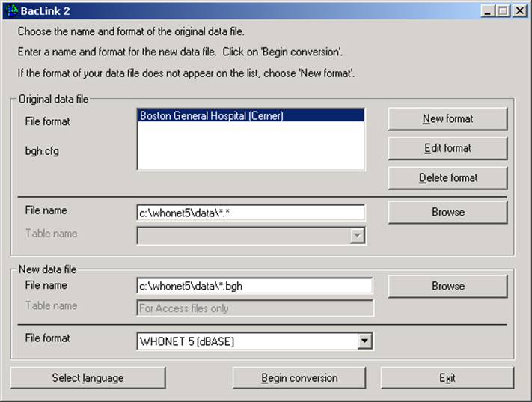
Task: Click the Exit button
Action: coord(447,378)
